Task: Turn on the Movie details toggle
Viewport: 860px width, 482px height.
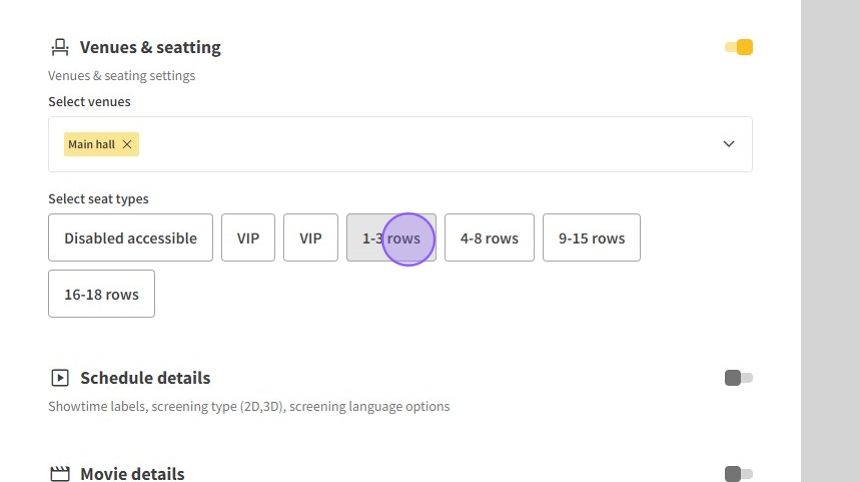Action: click(739, 474)
